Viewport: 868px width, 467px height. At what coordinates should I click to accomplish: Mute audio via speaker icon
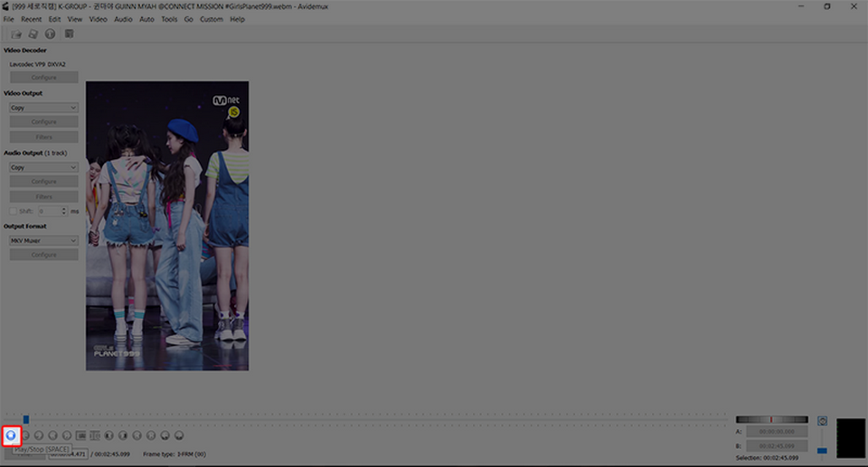pyautogui.click(x=823, y=421)
